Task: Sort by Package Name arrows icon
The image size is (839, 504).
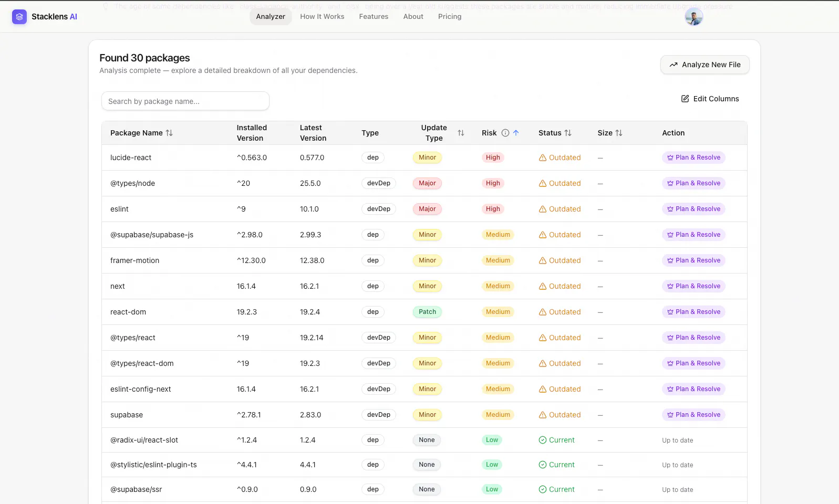Action: coord(169,133)
